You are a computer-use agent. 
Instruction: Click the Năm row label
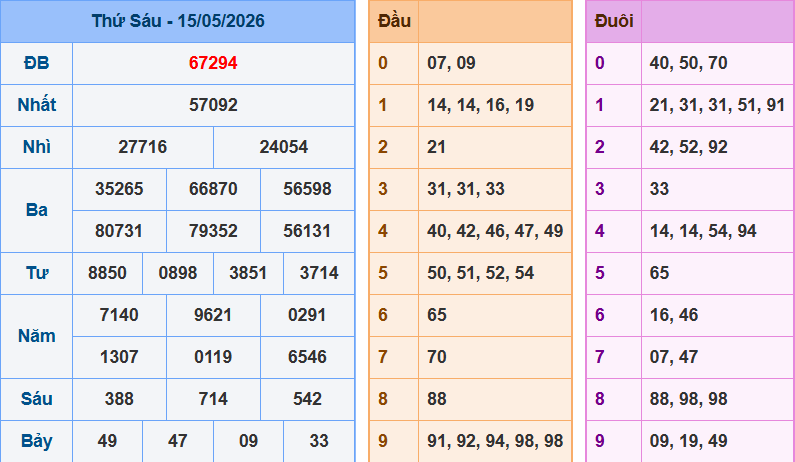37,336
